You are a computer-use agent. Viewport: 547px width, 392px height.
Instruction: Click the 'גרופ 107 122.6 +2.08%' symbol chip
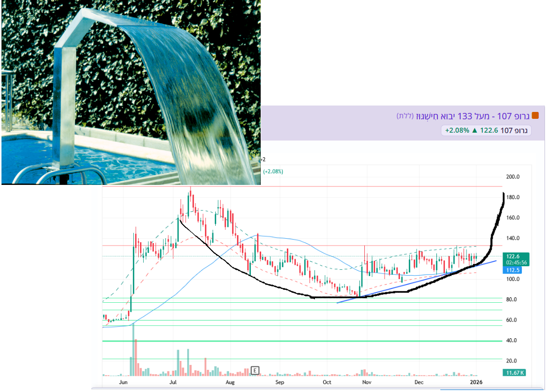[x=486, y=130]
